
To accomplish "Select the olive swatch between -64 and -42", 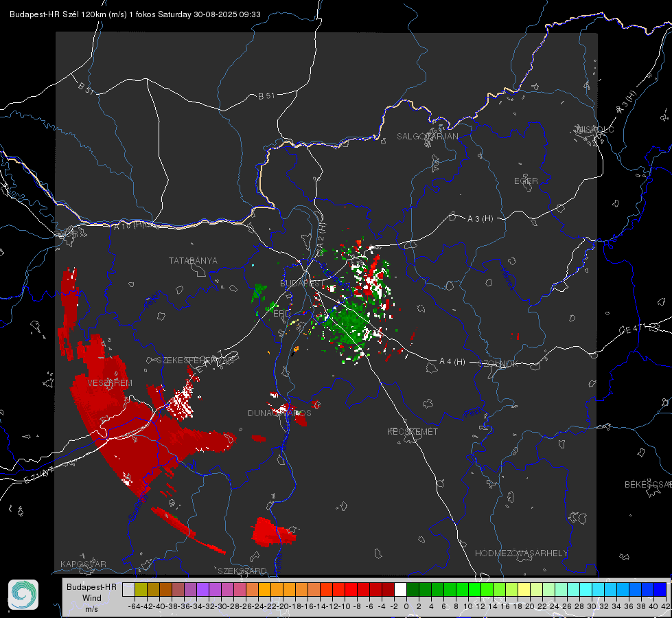I will 141,589.
